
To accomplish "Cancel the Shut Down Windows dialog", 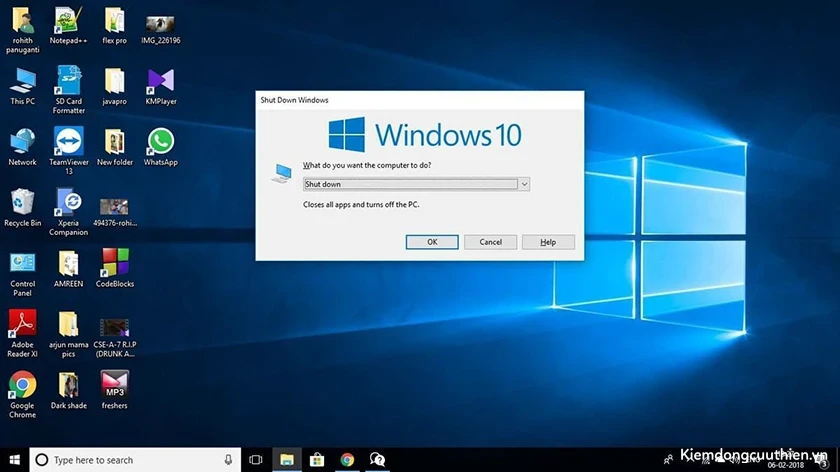I will 490,242.
